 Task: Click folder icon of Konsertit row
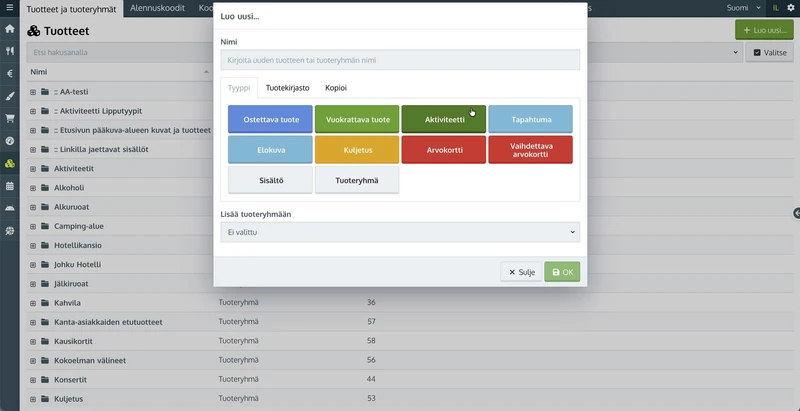pyautogui.click(x=45, y=379)
